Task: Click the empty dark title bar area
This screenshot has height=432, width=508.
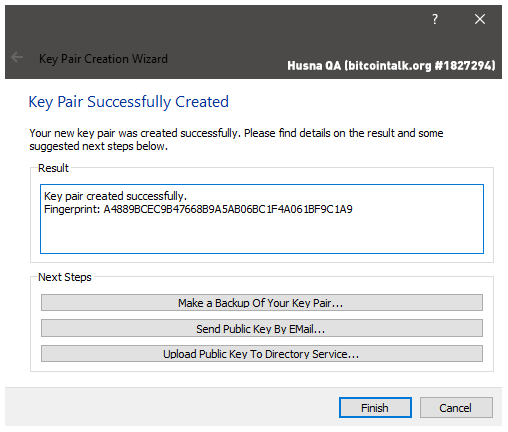Action: pos(233,27)
